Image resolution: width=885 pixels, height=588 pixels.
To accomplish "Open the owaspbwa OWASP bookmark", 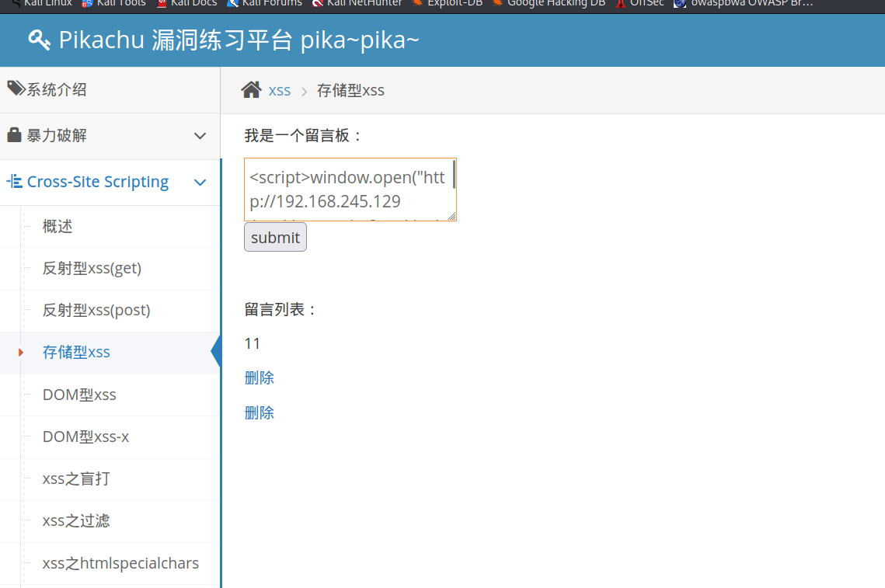I will [744, 3].
